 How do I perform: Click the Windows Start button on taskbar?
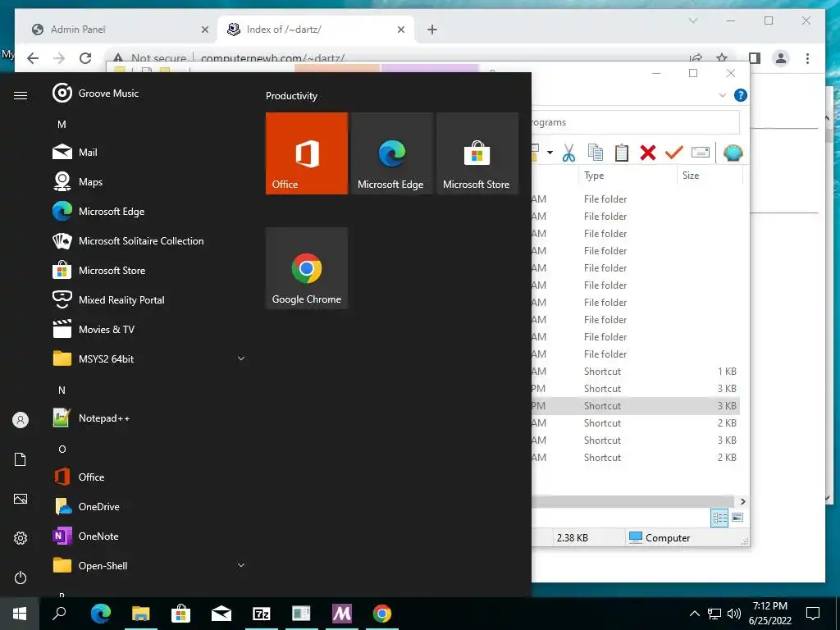pos(20,614)
